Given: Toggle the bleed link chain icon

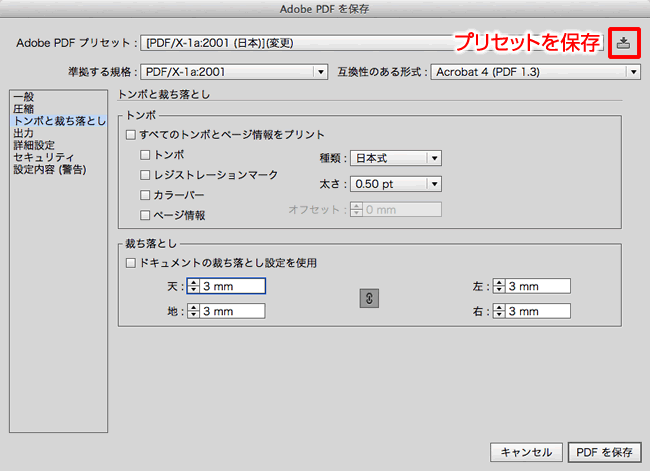Looking at the screenshot, I should pyautogui.click(x=369, y=298).
